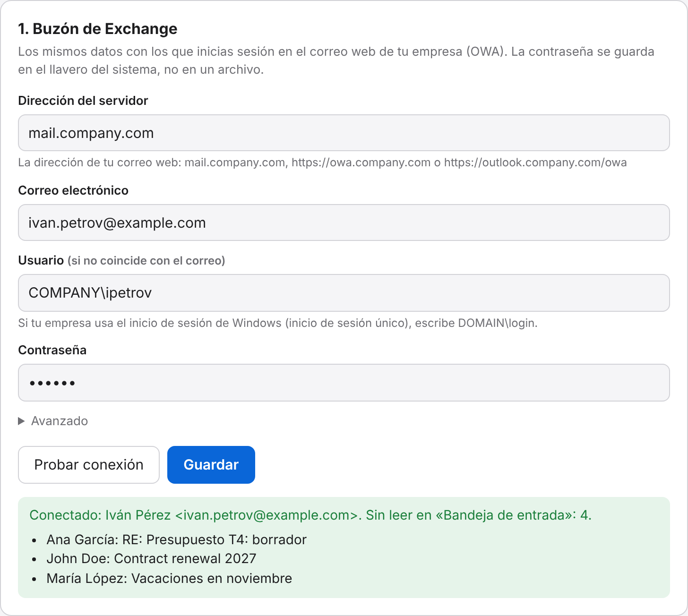Focus the Contraseña password field
688x616 pixels.
pos(344,383)
